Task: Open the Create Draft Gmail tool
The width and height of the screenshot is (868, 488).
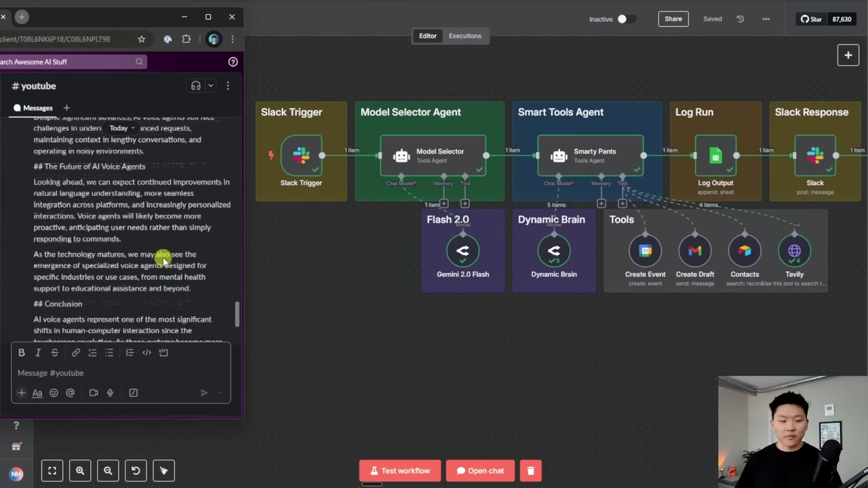Action: [695, 250]
